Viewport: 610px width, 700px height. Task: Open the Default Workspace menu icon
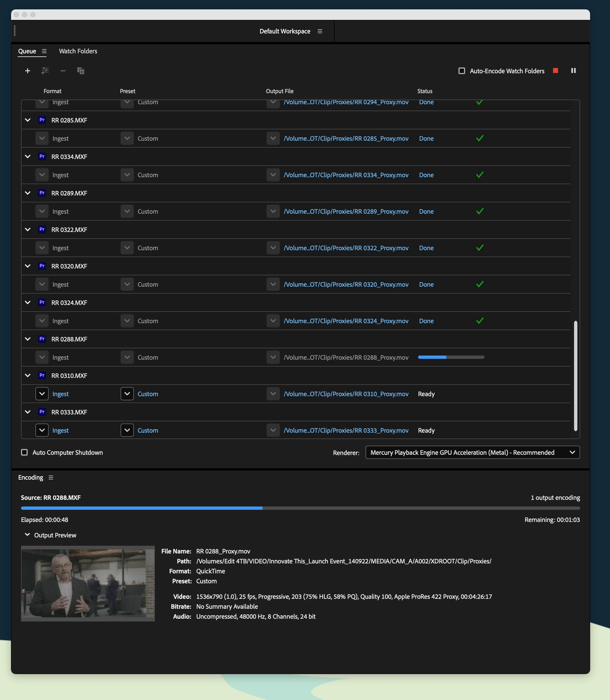320,31
